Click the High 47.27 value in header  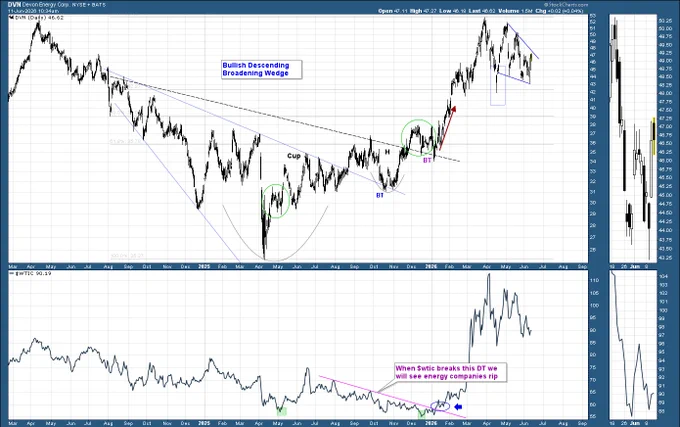tap(424, 11)
